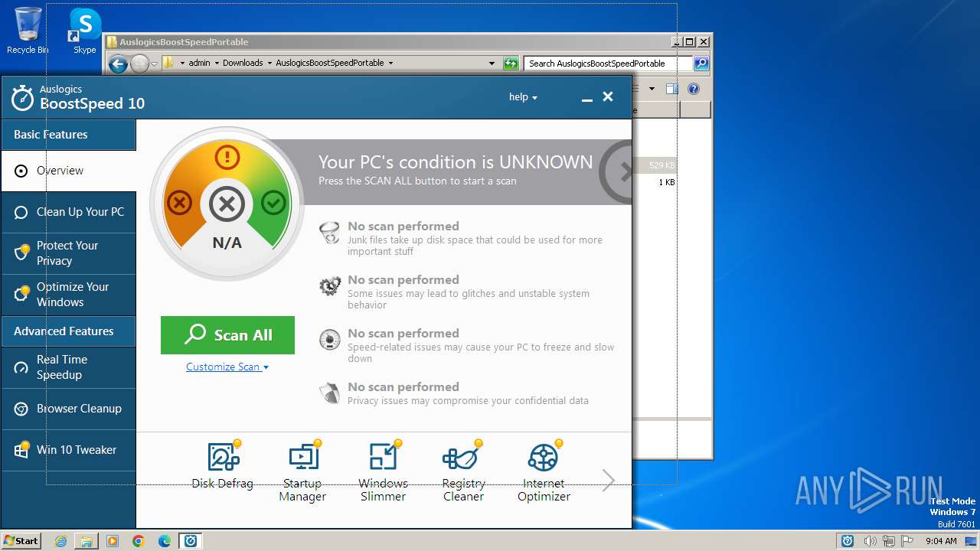Go back in the Explorer window
The width and height of the screenshot is (980, 551).
(118, 64)
